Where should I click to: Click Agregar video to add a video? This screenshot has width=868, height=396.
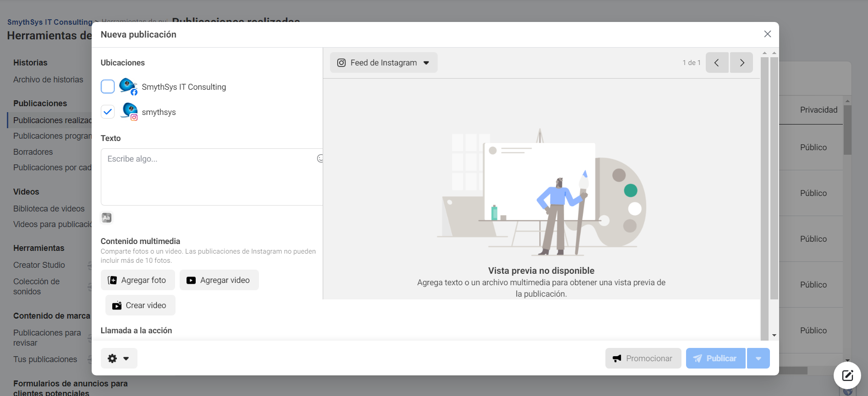219,280
